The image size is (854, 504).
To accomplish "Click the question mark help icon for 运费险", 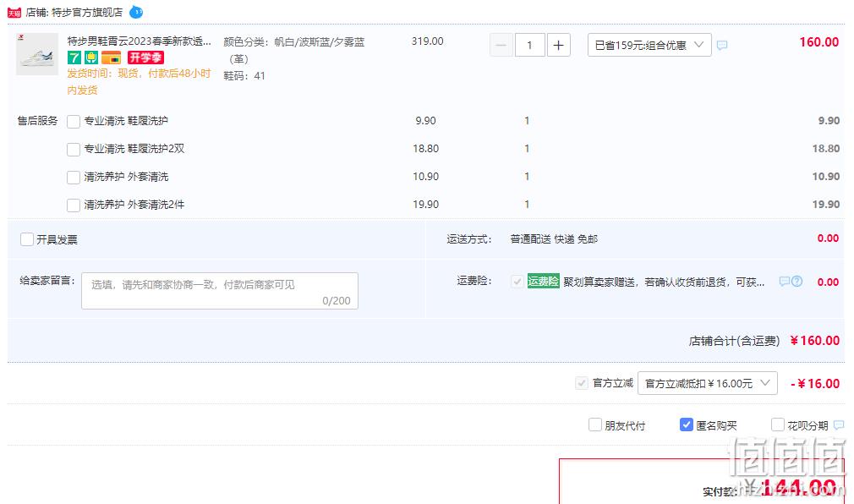I will 797,282.
